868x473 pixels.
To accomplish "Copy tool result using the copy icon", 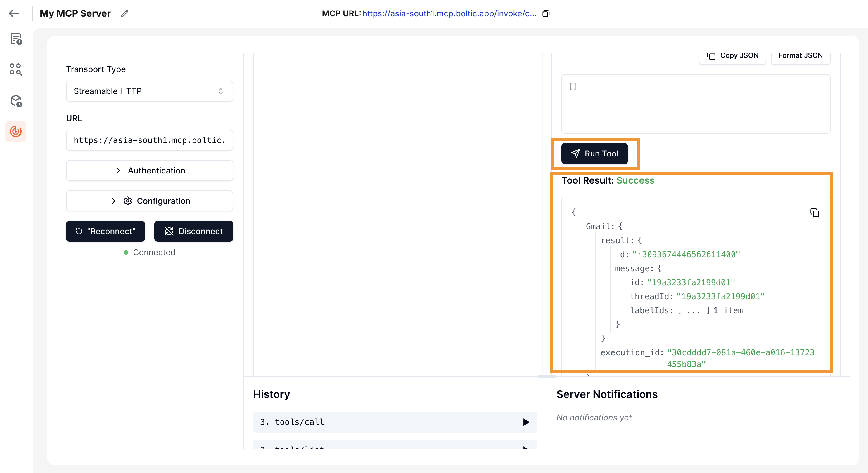I will (815, 213).
